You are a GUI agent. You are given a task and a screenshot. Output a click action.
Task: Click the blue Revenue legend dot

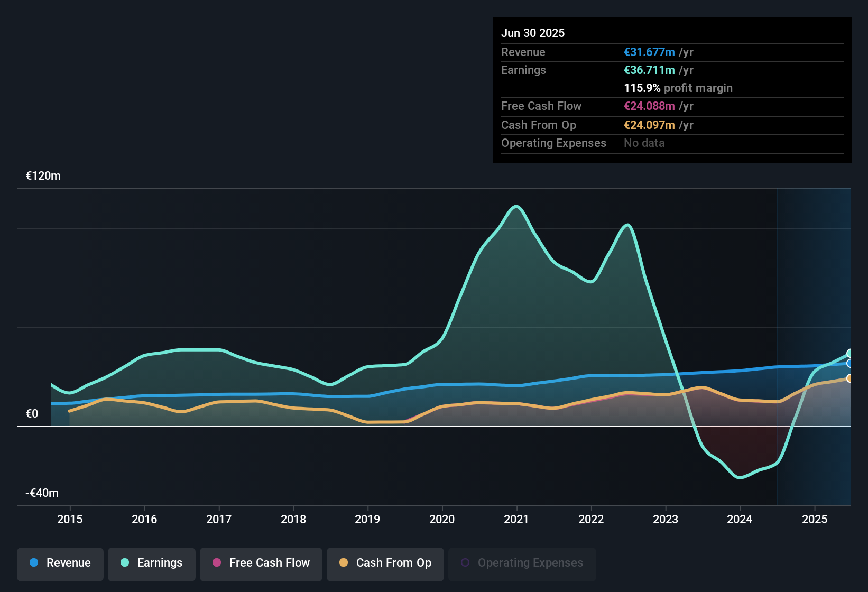pos(34,563)
